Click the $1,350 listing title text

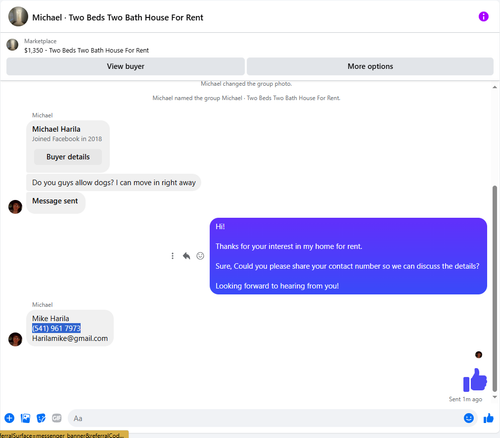(86, 50)
